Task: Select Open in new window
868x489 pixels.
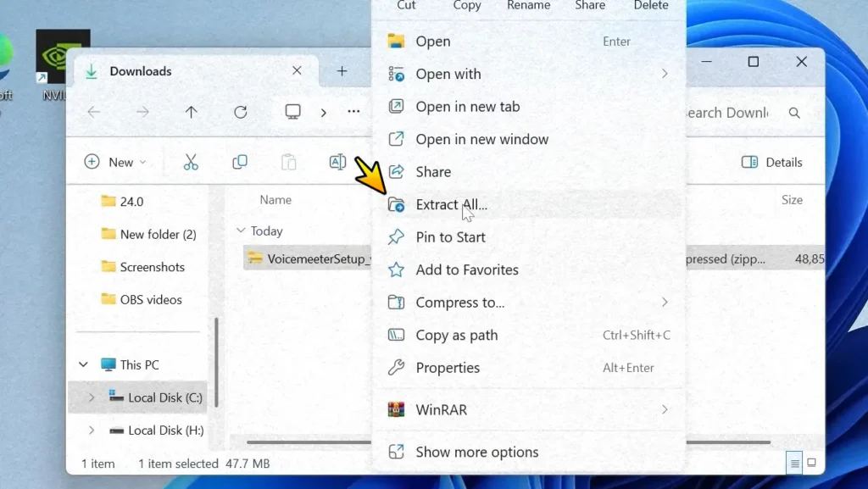Action: click(x=529, y=139)
